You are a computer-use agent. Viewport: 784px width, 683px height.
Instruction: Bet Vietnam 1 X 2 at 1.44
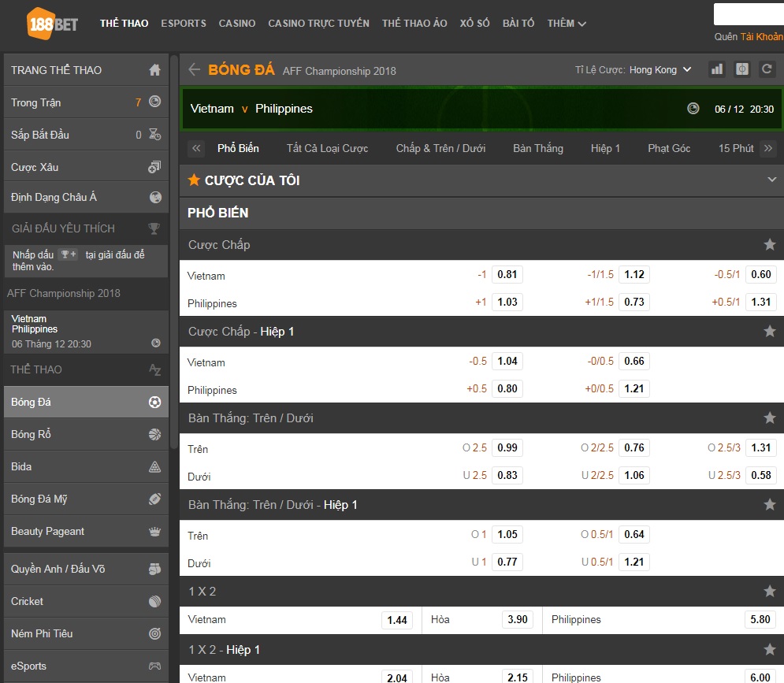tap(397, 620)
